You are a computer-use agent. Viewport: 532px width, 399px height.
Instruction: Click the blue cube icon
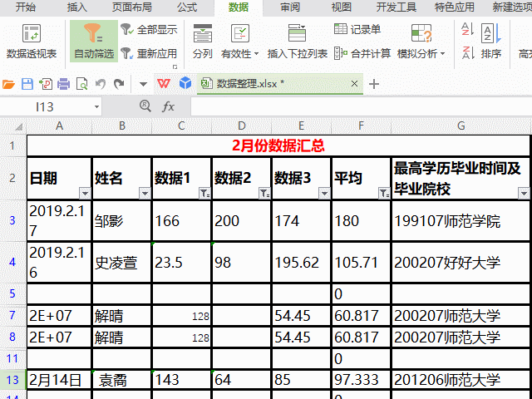(185, 83)
